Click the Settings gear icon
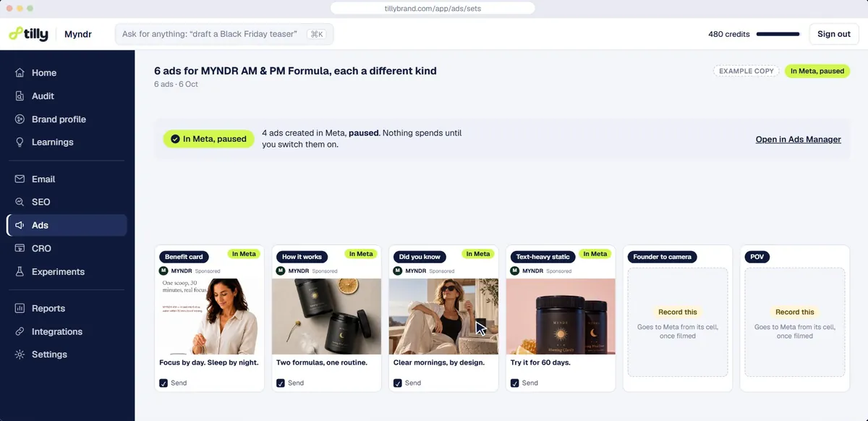This screenshot has height=421, width=868. click(20, 355)
